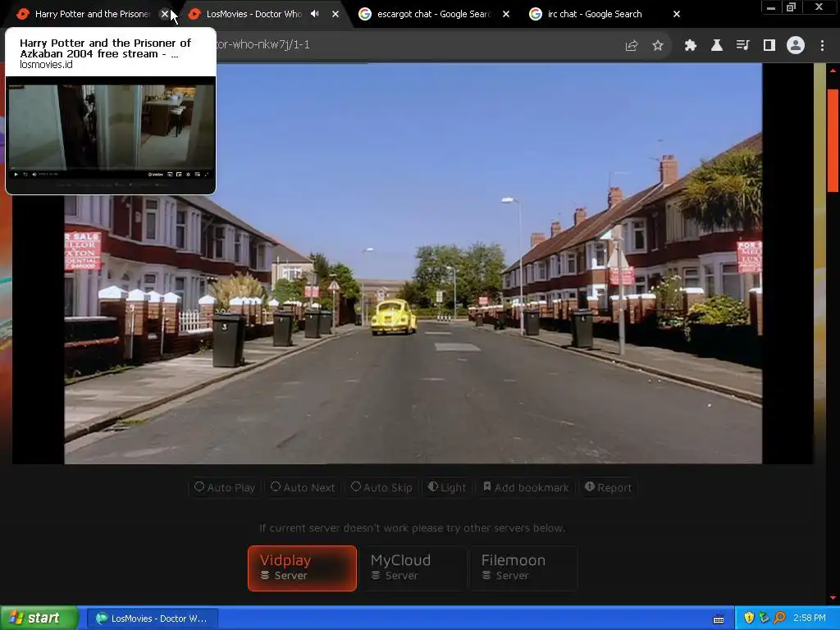Screen dimensions: 840x630
Task: Toggle the Light mode option
Action: (447, 487)
